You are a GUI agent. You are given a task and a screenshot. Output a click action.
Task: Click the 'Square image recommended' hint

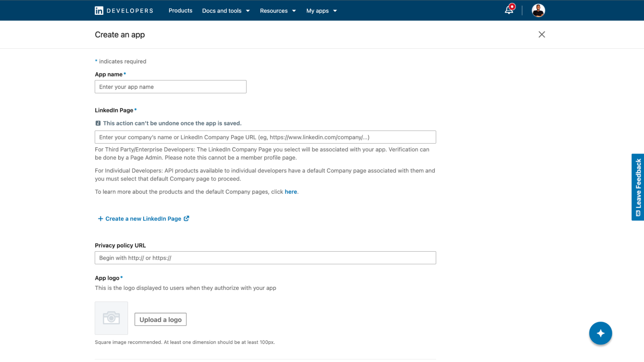pos(185,342)
